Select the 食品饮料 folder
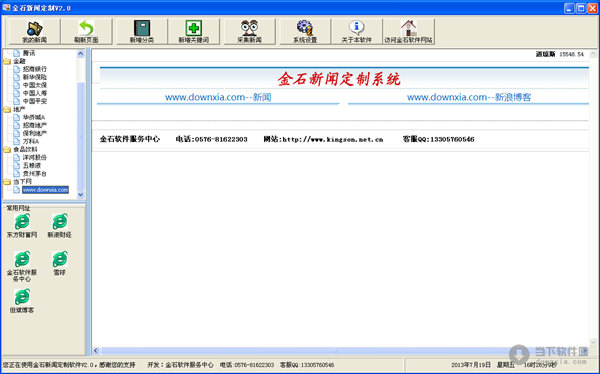 coord(25,150)
